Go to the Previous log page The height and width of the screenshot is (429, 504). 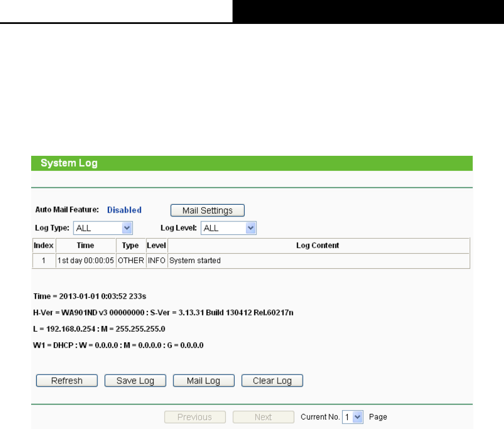(195, 417)
